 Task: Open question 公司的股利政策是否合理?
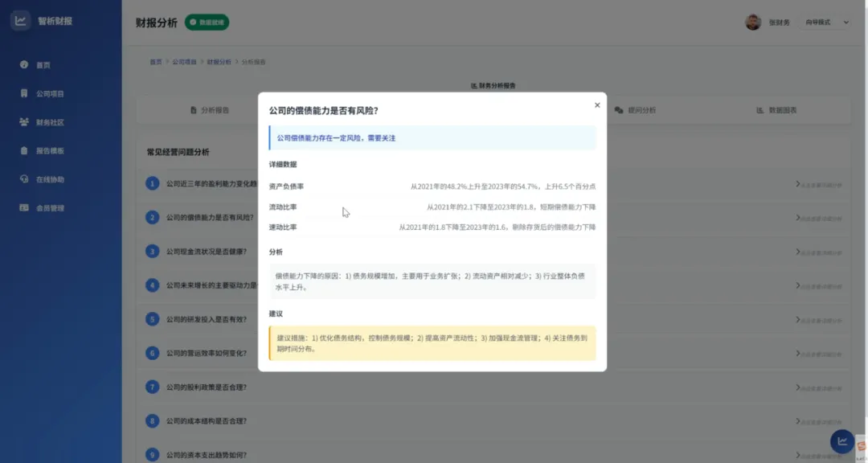(207, 387)
